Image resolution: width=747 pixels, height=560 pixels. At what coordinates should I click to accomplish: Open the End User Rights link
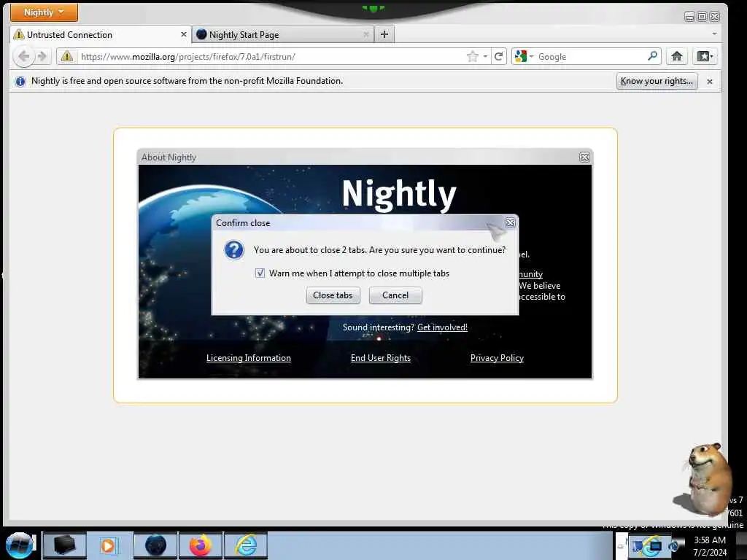[x=381, y=358]
